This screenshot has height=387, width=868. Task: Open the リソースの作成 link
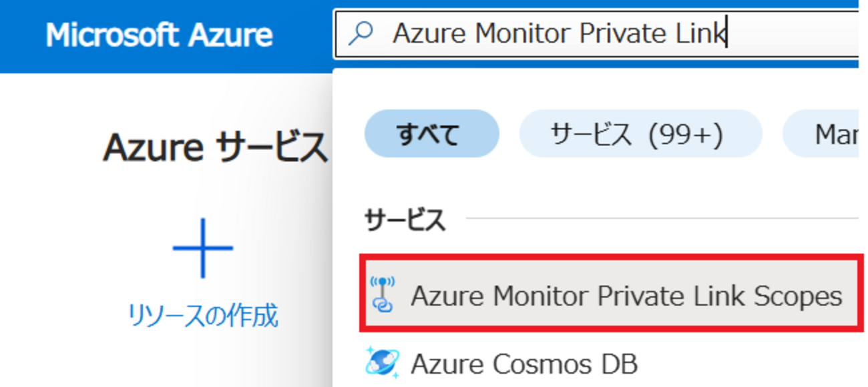(x=203, y=316)
